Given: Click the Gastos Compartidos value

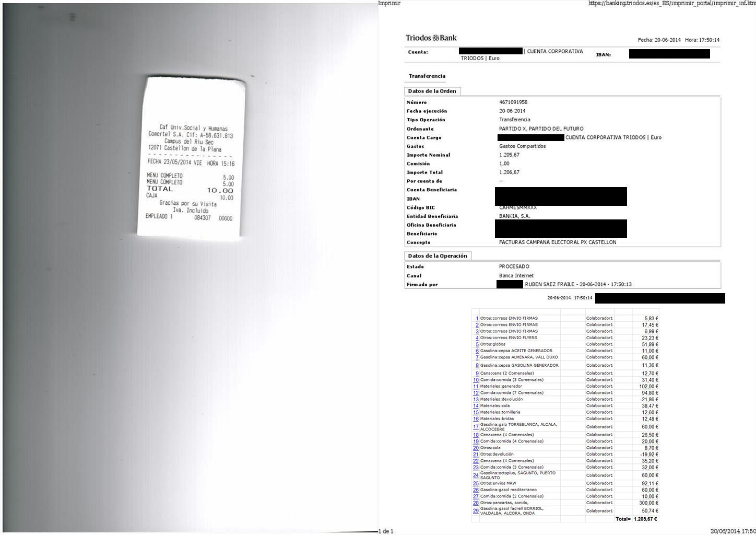Looking at the screenshot, I should [522, 146].
